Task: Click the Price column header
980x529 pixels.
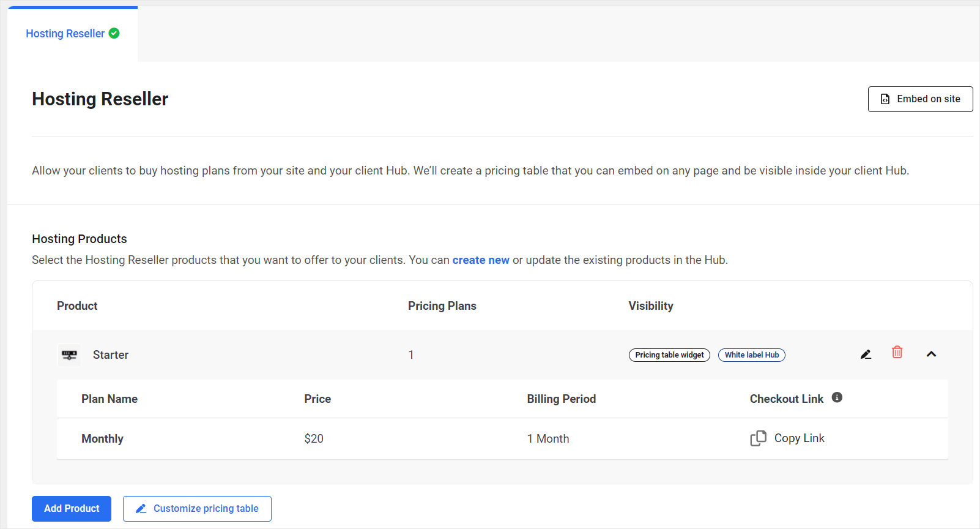Action: click(317, 399)
